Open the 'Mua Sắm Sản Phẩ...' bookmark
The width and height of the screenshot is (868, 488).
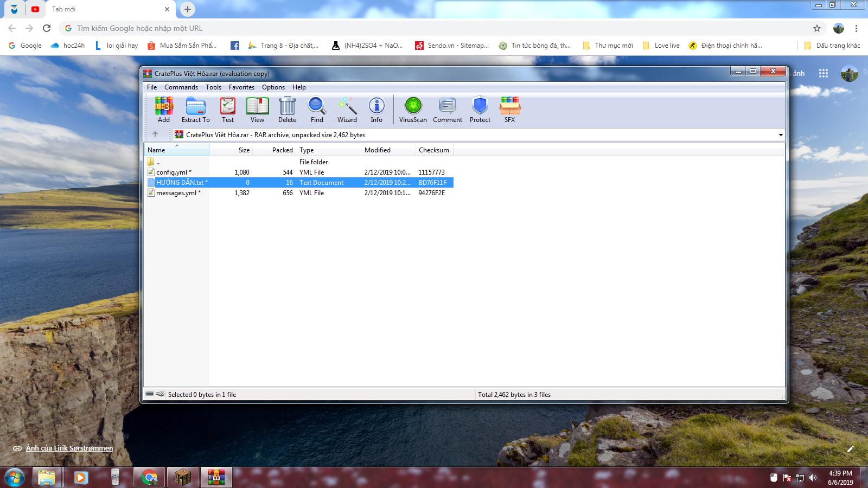(x=182, y=46)
